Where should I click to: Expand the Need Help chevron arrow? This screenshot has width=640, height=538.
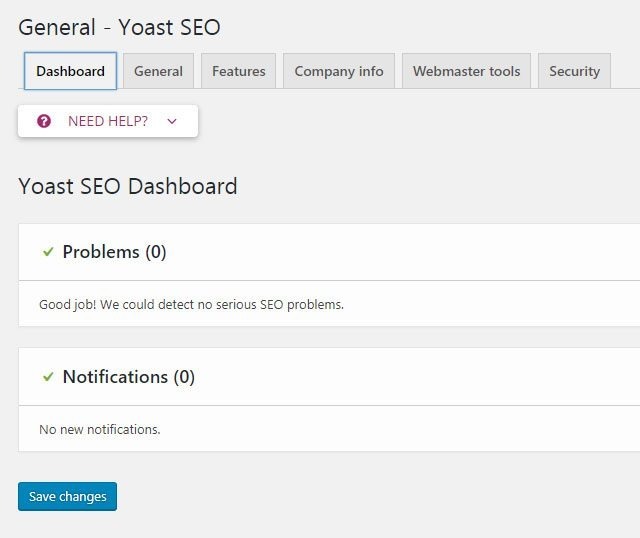click(x=172, y=121)
